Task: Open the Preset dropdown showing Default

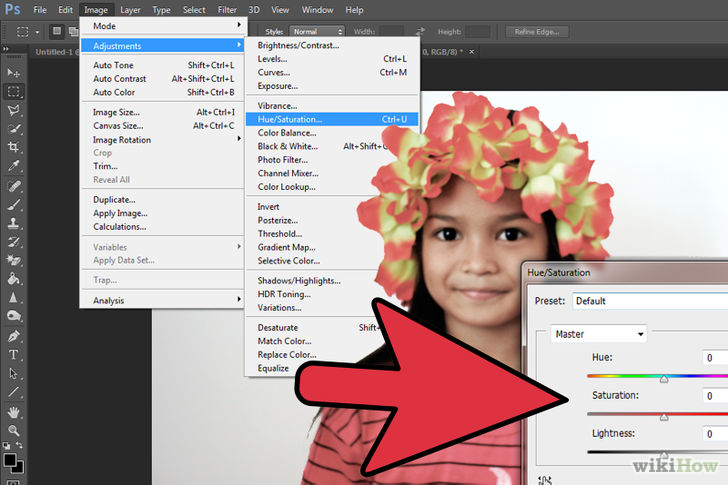Action: click(650, 301)
